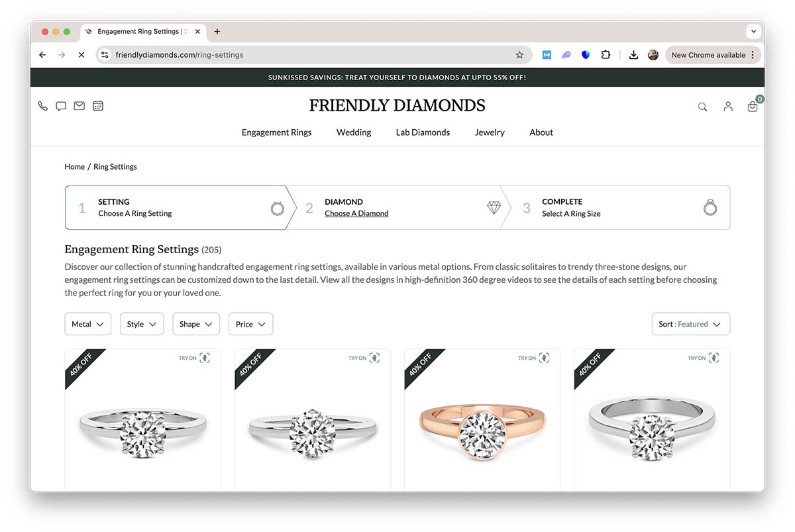
Task: Open a new browser tab with plus button
Action: [x=217, y=31]
